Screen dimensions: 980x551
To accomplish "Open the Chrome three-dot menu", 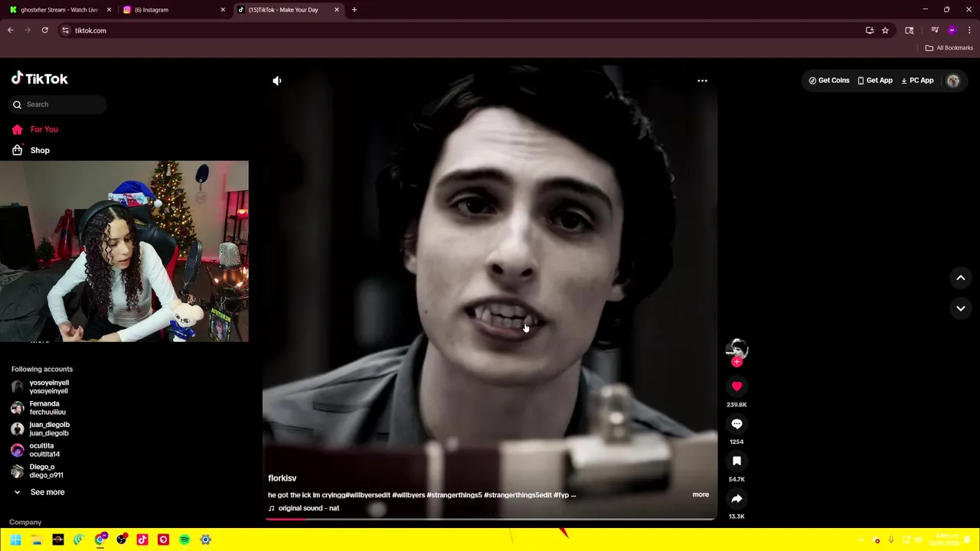I will click(x=969, y=31).
